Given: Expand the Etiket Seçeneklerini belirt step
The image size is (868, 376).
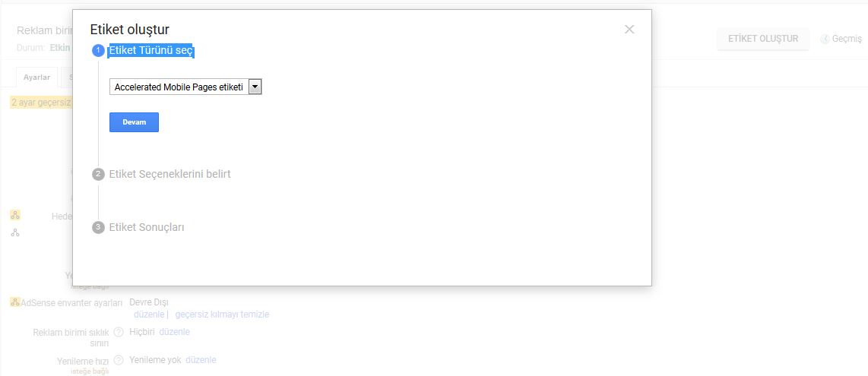Looking at the screenshot, I should pyautogui.click(x=169, y=174).
